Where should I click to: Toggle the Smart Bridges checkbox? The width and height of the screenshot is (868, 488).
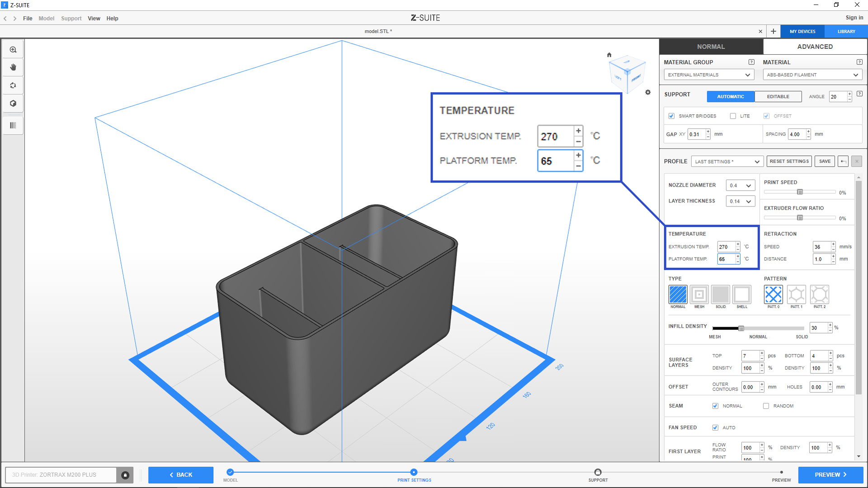click(672, 116)
